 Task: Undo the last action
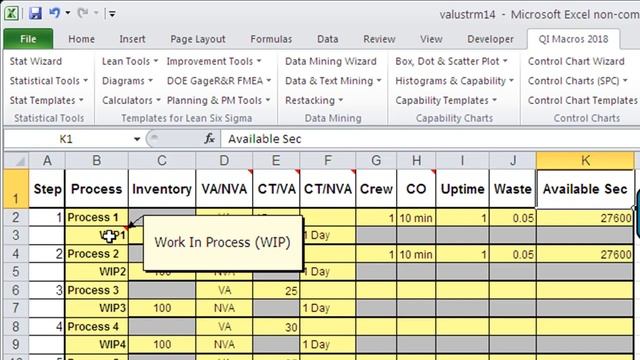pyautogui.click(x=55, y=13)
